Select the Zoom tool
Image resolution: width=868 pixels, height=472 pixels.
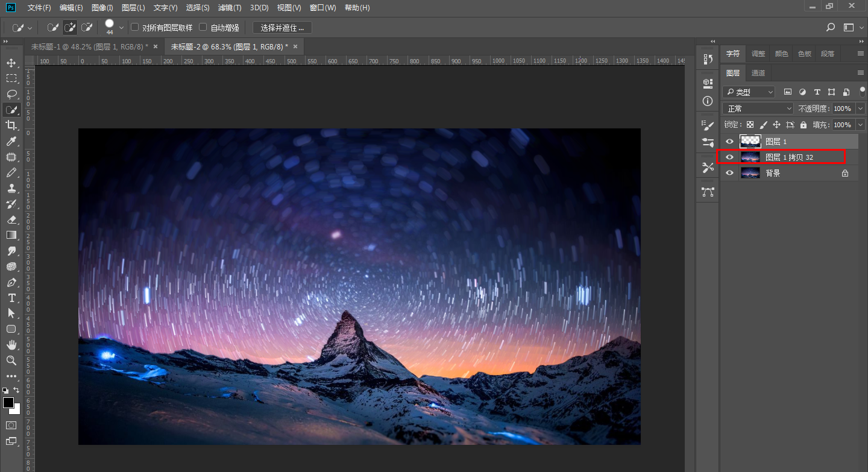tap(11, 360)
